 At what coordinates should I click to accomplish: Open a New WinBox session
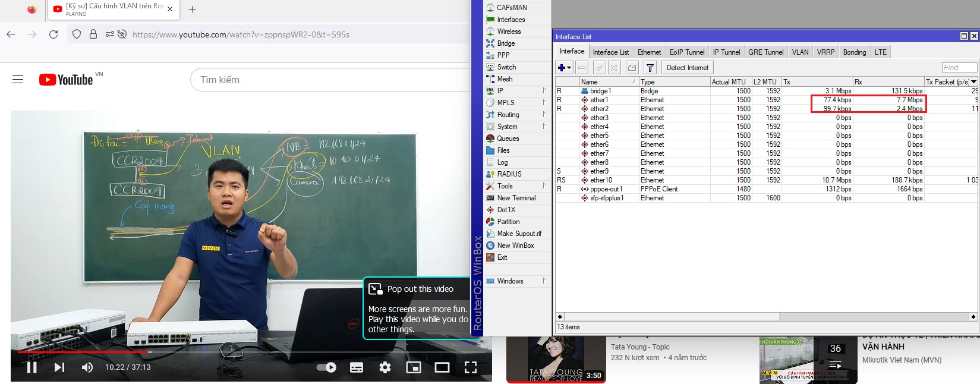pos(515,245)
